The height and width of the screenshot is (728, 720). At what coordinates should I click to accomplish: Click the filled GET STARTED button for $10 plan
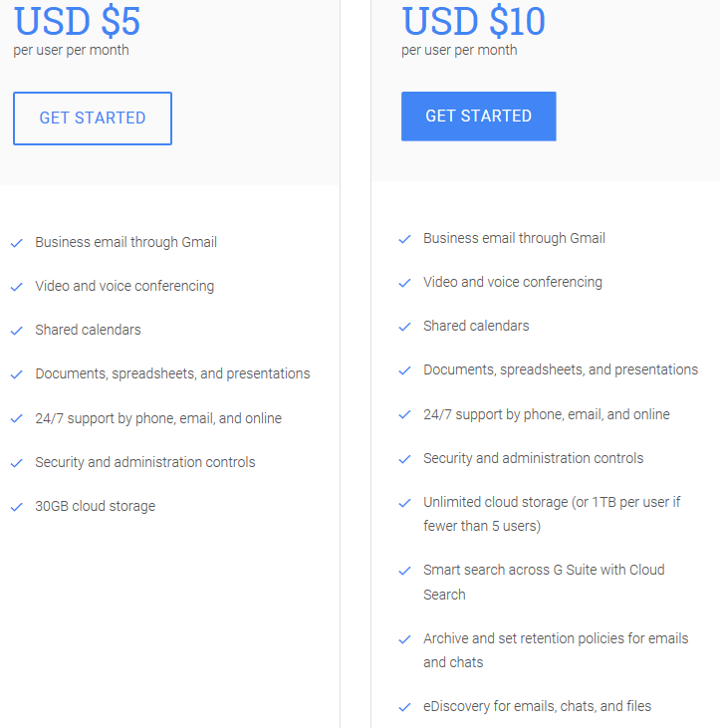coord(478,117)
